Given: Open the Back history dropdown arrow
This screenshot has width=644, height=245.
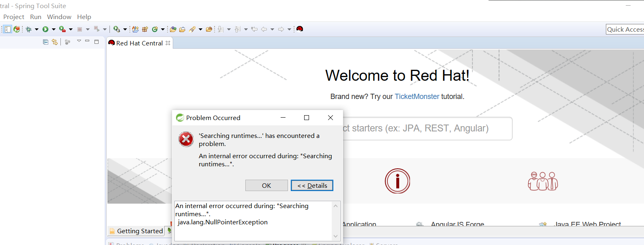Looking at the screenshot, I should point(272,29).
